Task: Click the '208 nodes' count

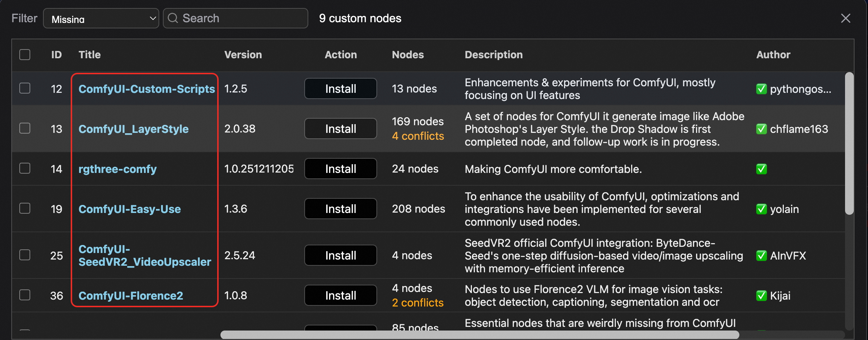Action: (419, 209)
